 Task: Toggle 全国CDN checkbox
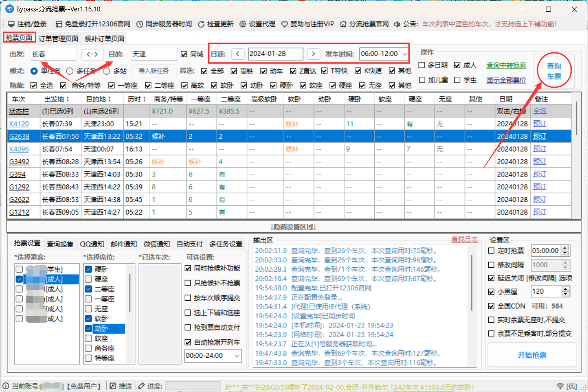(x=491, y=306)
